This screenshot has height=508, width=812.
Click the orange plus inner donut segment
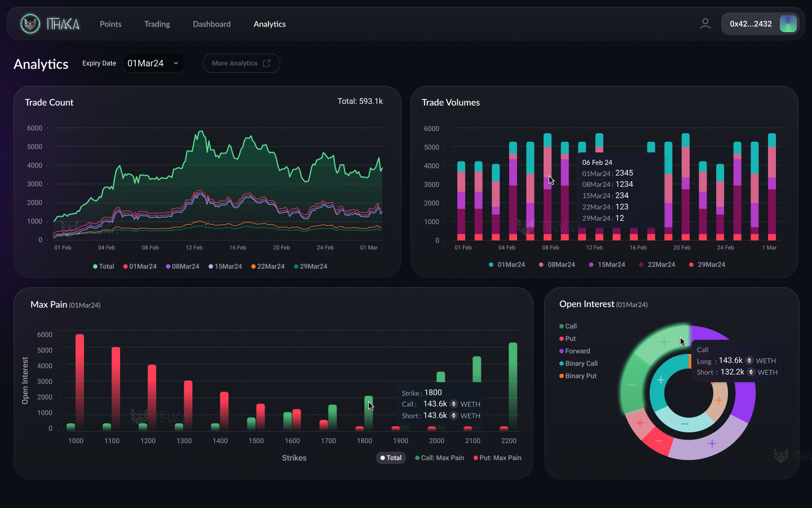718,401
